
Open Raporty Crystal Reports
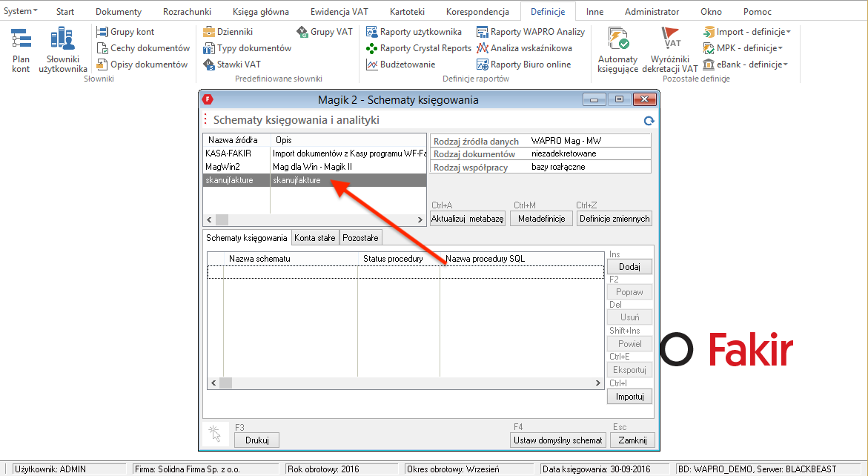(419, 48)
